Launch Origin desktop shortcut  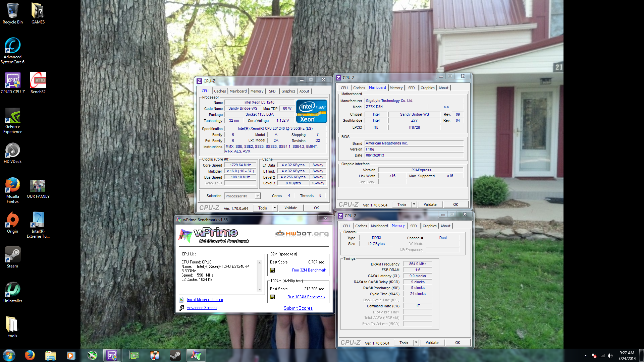coord(12,223)
